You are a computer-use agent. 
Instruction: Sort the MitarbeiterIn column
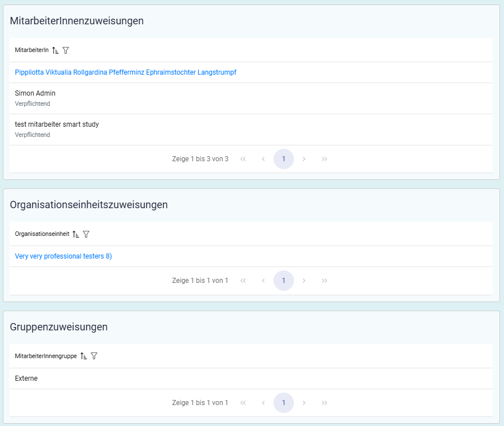coord(55,50)
